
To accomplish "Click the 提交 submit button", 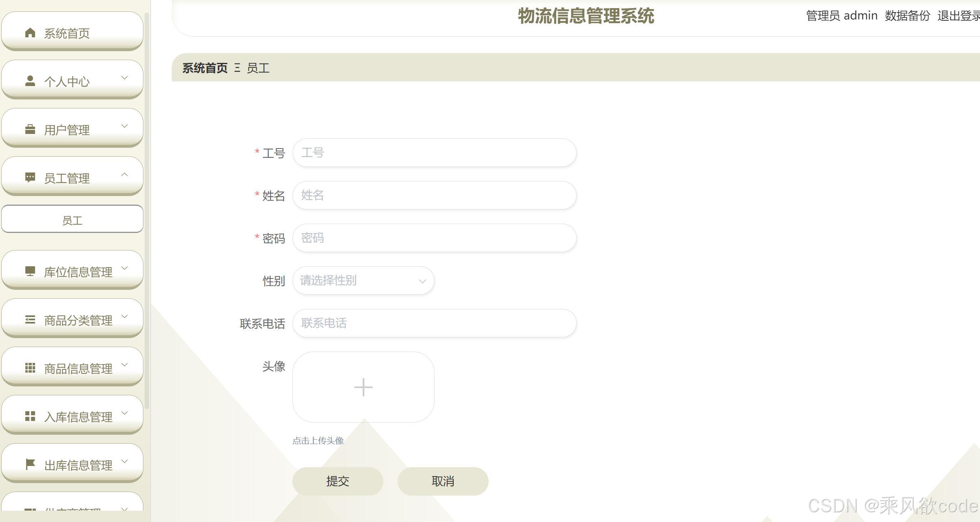I will [337, 481].
